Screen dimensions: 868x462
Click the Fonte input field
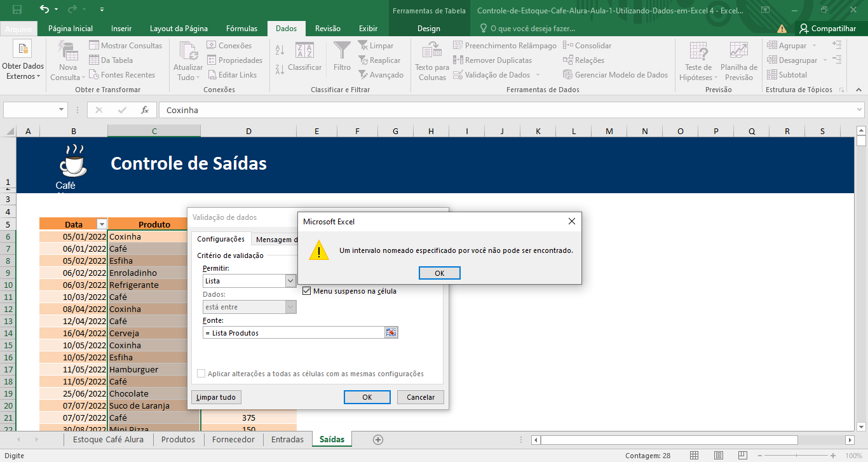294,332
